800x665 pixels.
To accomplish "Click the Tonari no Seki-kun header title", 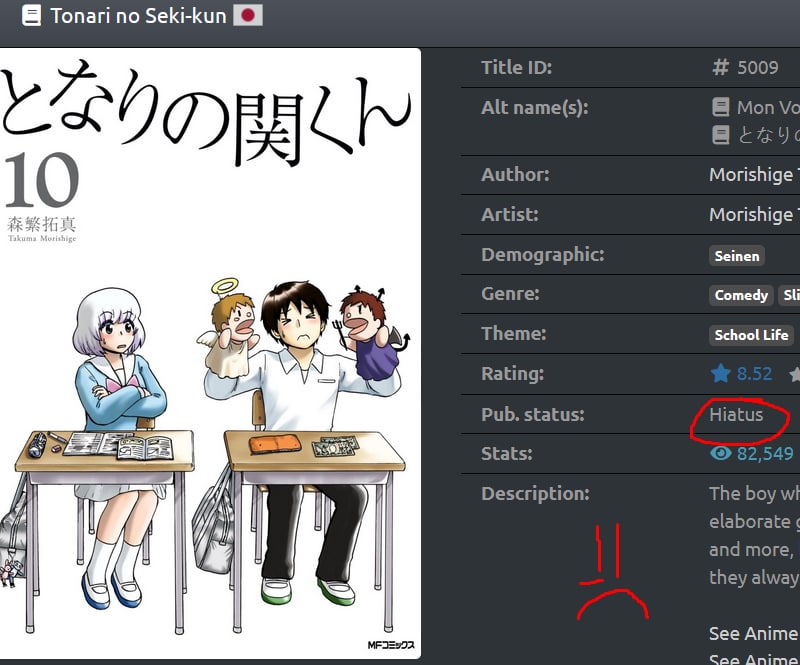I will pos(138,16).
